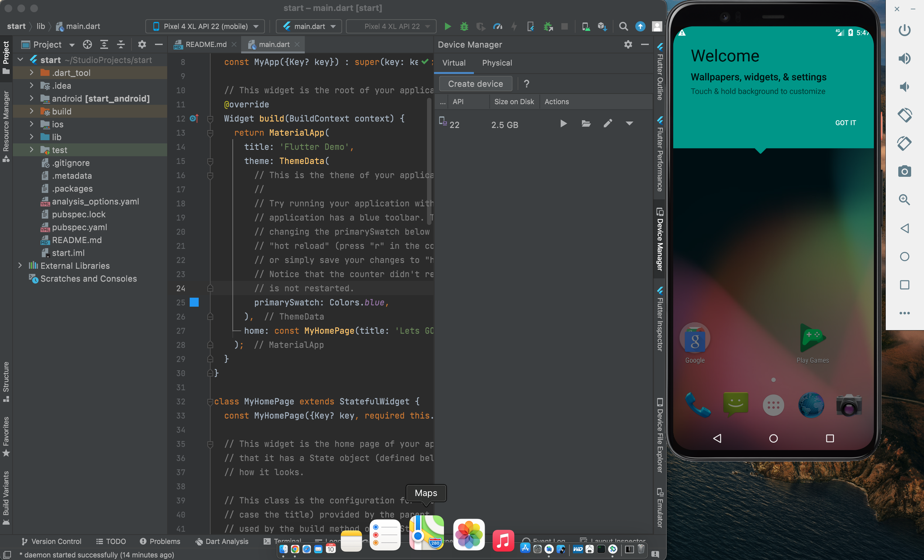This screenshot has height=560, width=924.
Task: Expand all in the Project panel toolbar
Action: click(104, 45)
